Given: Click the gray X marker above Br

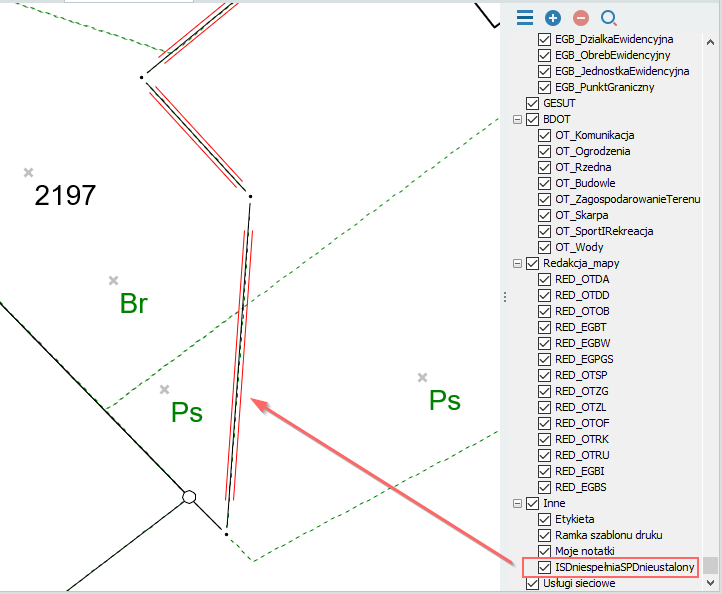Looking at the screenshot, I should pos(114,280).
